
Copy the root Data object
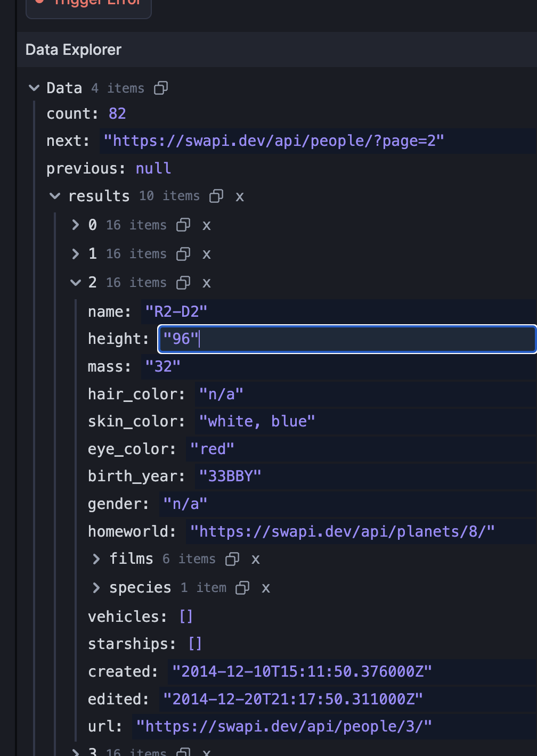[x=161, y=88]
